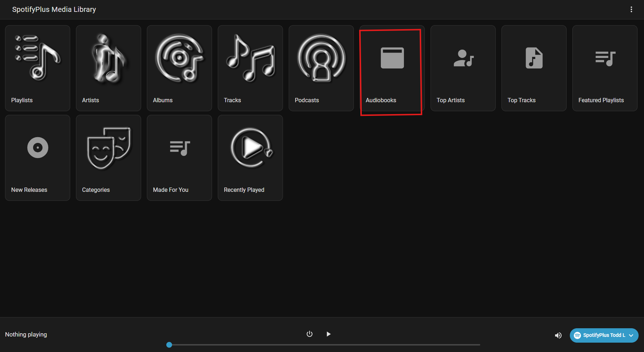The image size is (644, 352).
Task: Toggle the media player power button
Action: 310,334
